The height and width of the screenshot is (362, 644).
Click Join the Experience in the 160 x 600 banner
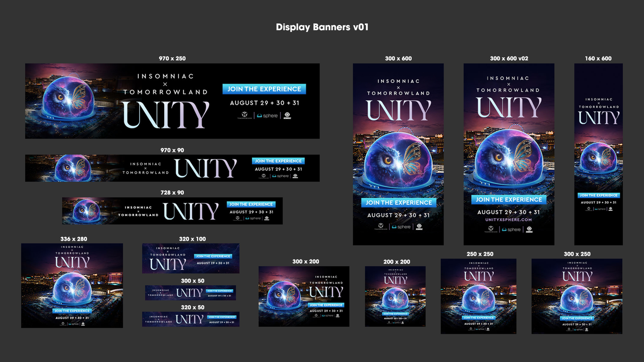(x=598, y=195)
